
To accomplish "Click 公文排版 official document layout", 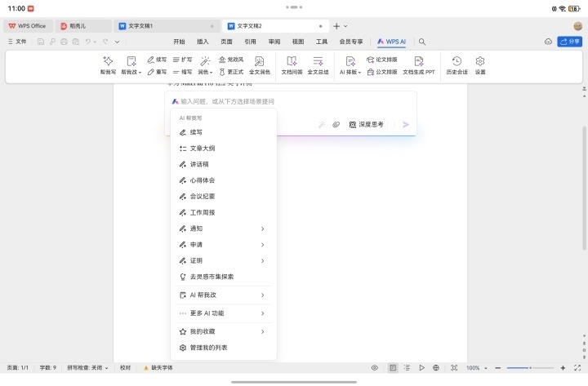I will coord(381,72).
